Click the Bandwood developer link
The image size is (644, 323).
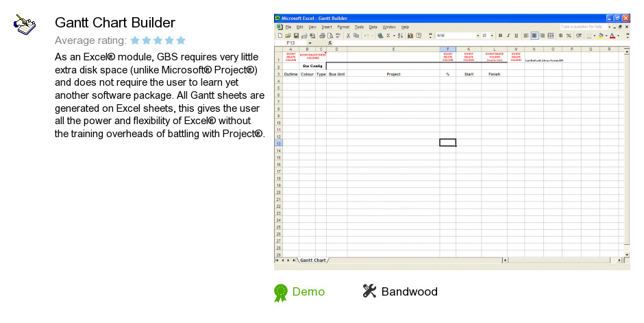click(x=410, y=291)
